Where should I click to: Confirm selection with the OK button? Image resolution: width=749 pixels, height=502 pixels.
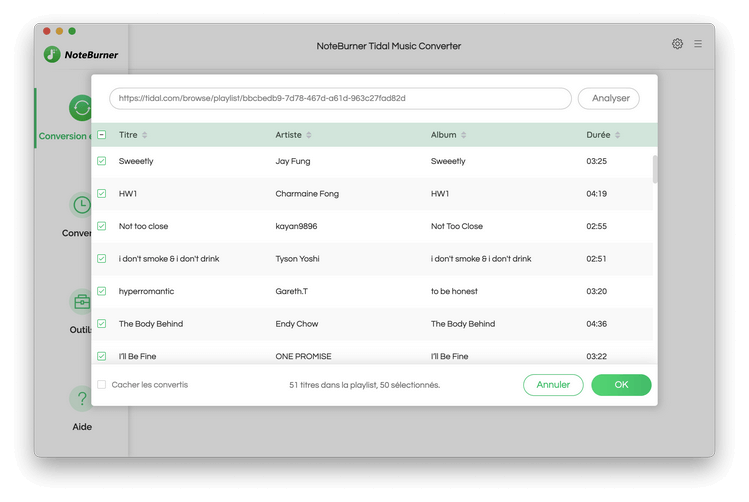(621, 385)
